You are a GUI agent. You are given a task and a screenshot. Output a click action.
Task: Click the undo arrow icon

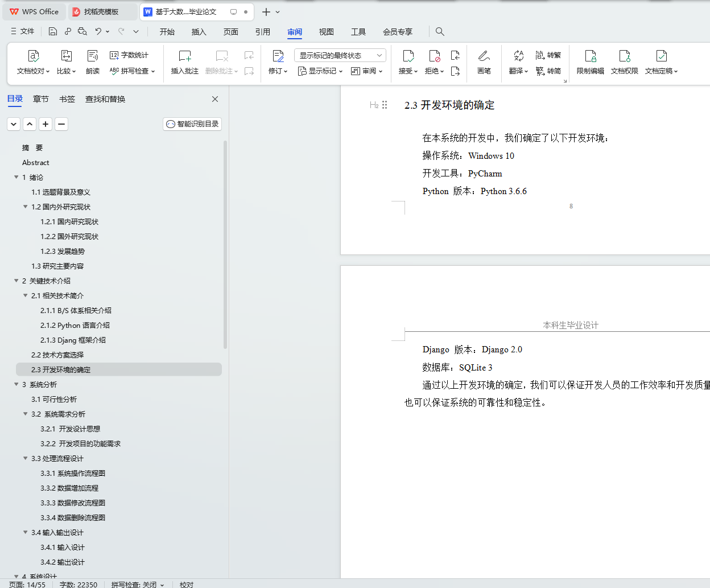pyautogui.click(x=98, y=31)
